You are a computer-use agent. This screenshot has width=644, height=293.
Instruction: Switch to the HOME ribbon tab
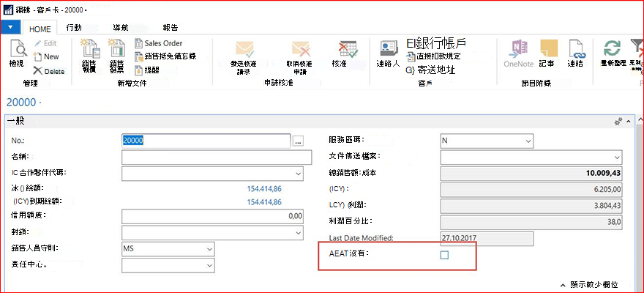(40, 29)
